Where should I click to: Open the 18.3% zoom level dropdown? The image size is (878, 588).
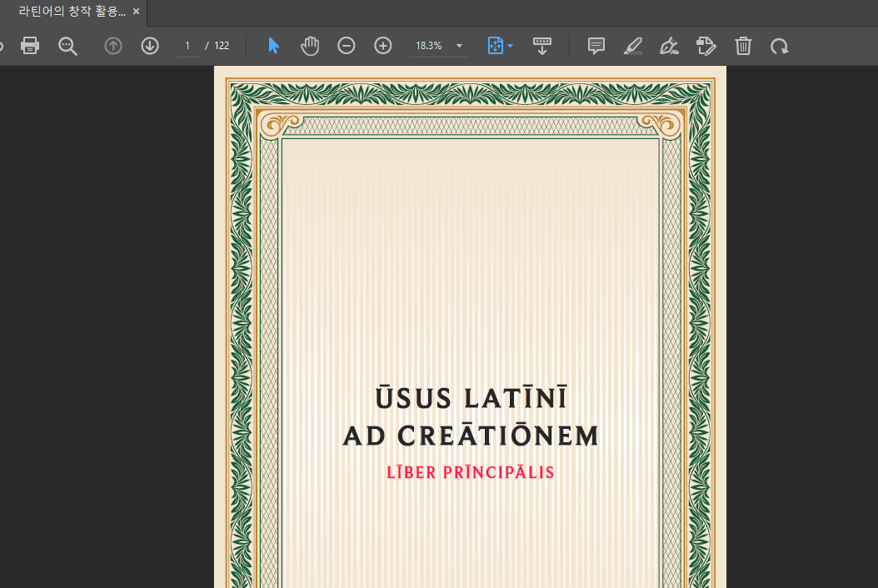[459, 46]
